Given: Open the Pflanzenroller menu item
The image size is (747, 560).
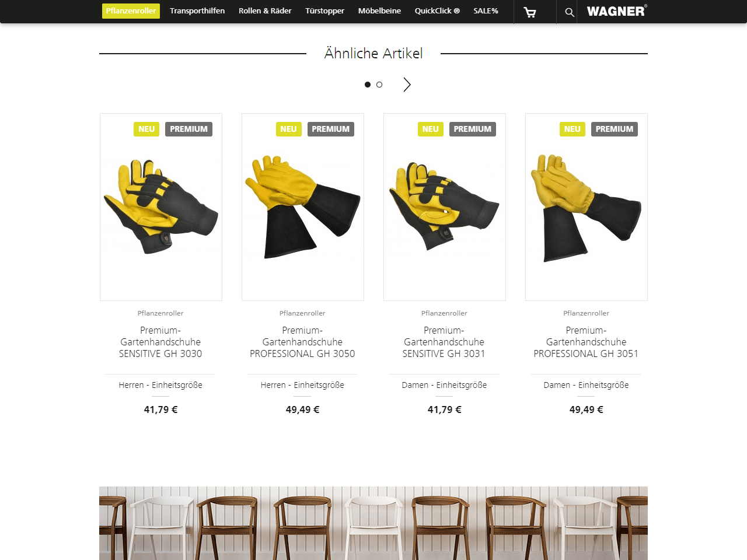Looking at the screenshot, I should click(131, 11).
